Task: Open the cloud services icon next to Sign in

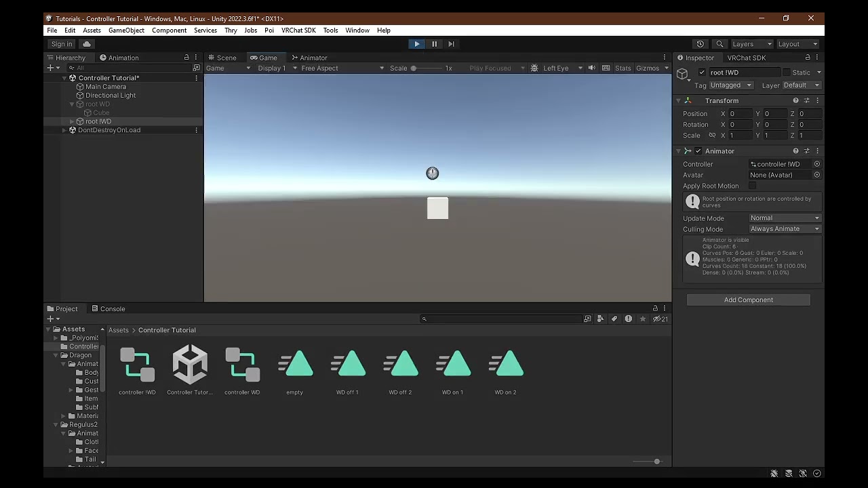Action: pyautogui.click(x=87, y=44)
